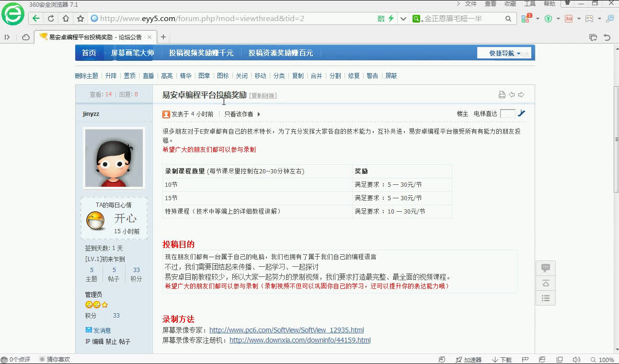Expand the address bar history dropdown
Viewport: 619px width, 364px height.
[x=403, y=19]
